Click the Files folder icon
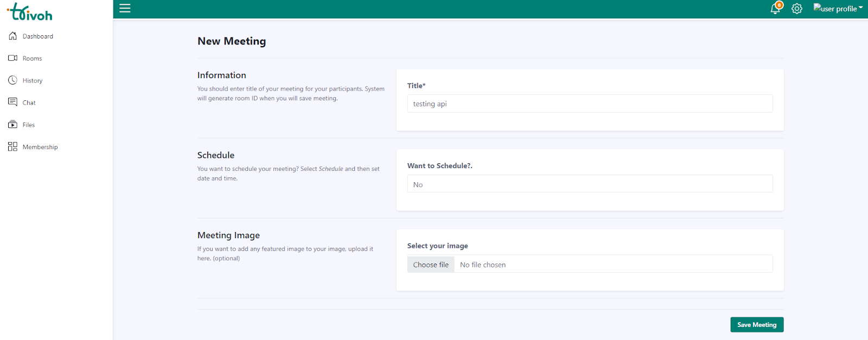The width and height of the screenshot is (868, 340). 12,125
